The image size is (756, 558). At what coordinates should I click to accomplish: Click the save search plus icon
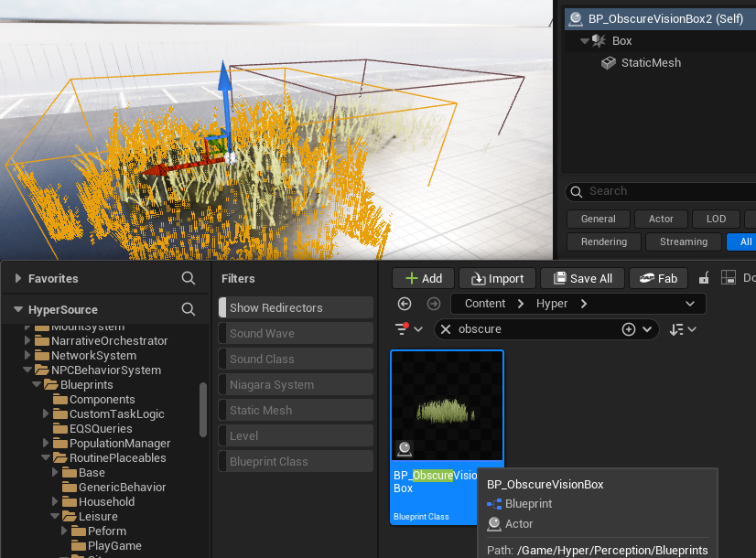click(629, 329)
